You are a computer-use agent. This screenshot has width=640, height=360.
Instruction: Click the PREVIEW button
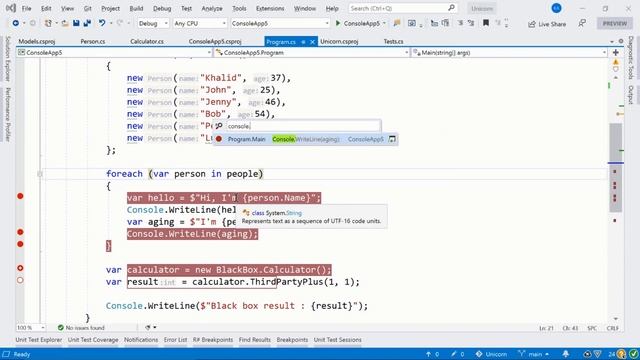615,23
